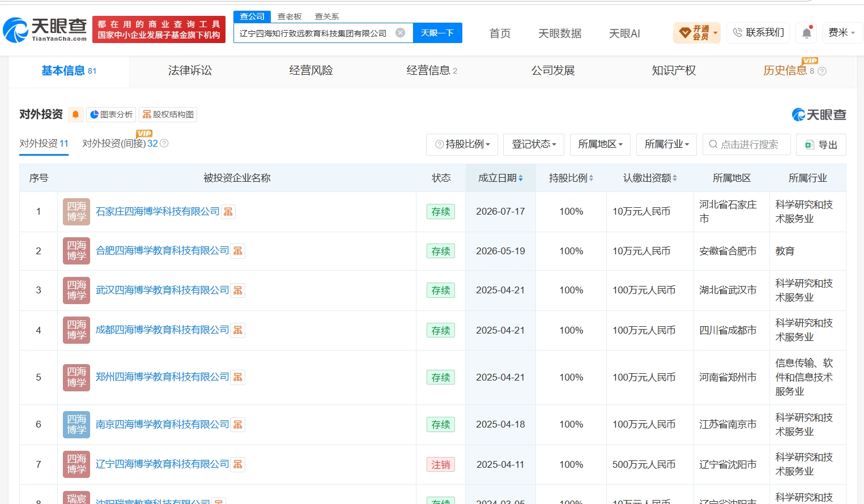Open 武汉四海博学教育科技有限公司 company link
This screenshot has width=864, height=504.
pyautogui.click(x=163, y=291)
